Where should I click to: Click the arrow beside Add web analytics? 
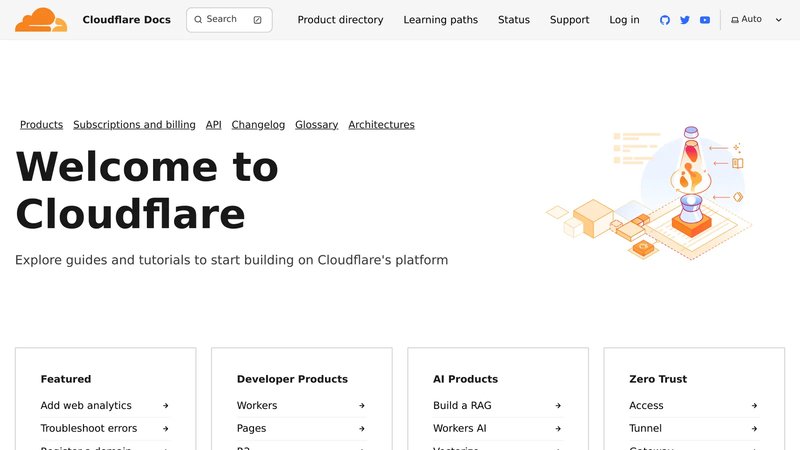(166, 406)
